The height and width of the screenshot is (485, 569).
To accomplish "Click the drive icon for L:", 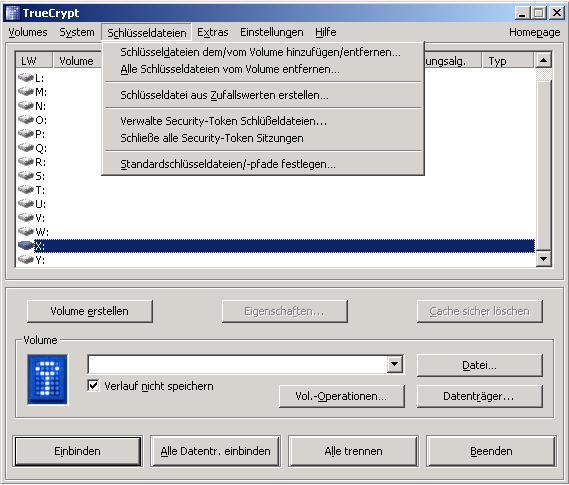I will (x=26, y=77).
